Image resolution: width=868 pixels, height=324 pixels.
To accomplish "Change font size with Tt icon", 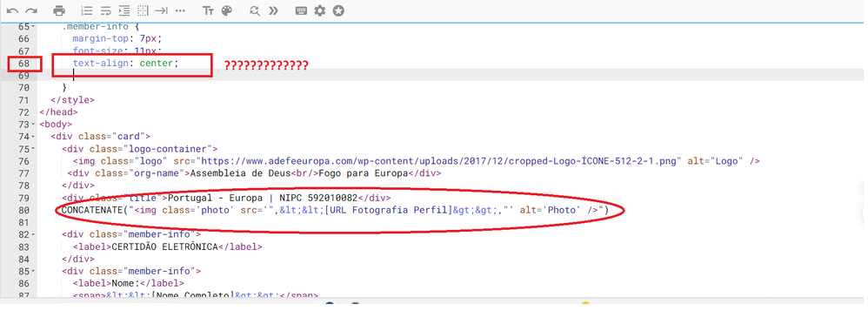I will [x=208, y=10].
